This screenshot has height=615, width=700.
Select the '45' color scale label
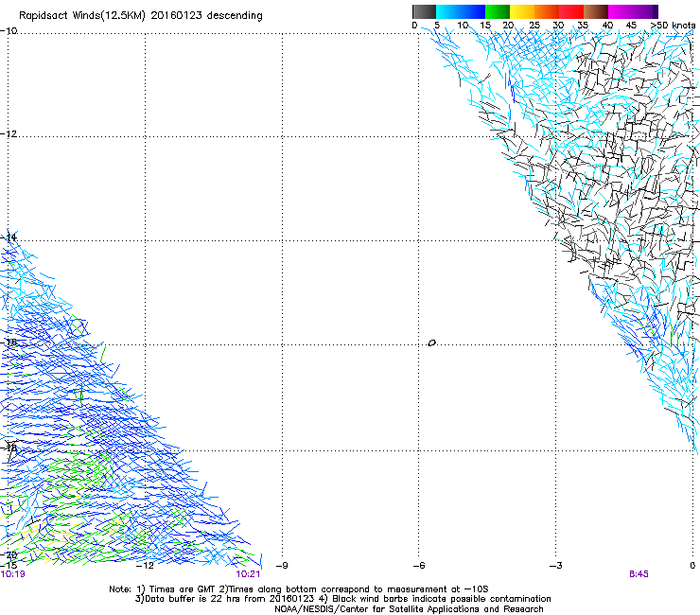(x=631, y=26)
